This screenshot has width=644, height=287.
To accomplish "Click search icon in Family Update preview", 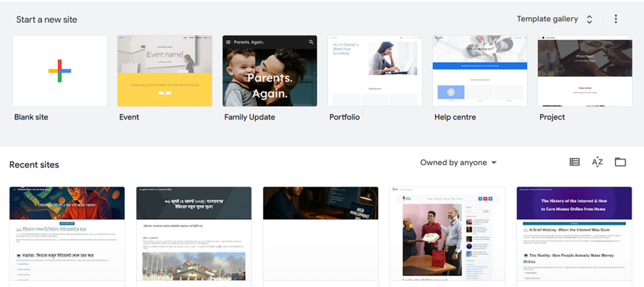I will coord(311,42).
